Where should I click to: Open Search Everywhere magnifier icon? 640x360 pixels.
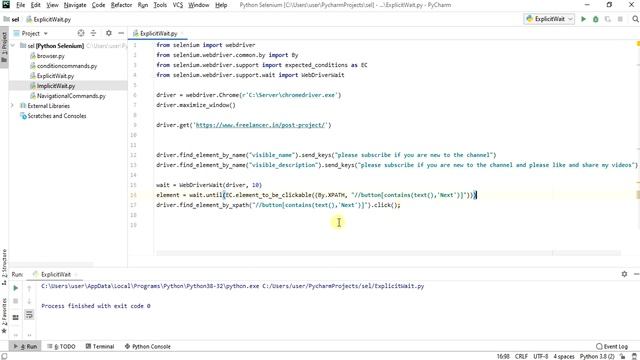635,19
